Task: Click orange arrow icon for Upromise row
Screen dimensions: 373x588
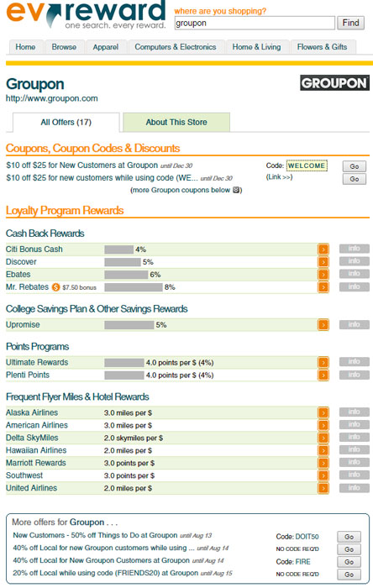Action: 323,324
